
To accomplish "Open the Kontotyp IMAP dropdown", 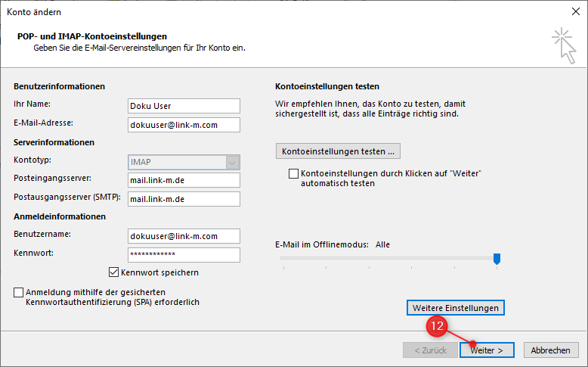I will [233, 162].
